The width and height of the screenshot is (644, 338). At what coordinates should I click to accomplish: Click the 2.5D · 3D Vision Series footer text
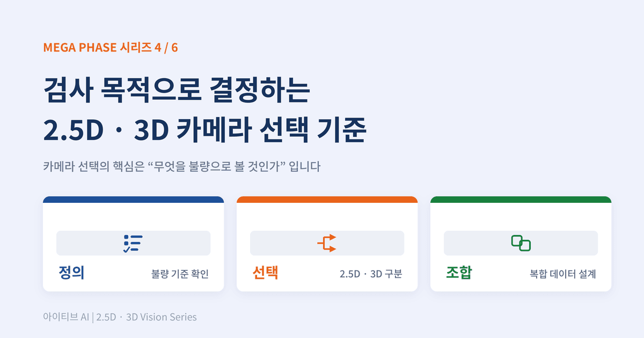(147, 317)
